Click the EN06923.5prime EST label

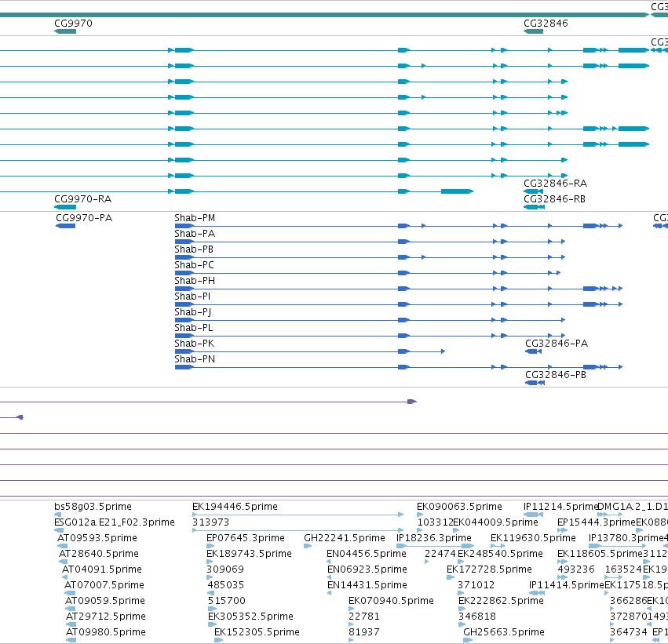(367, 569)
